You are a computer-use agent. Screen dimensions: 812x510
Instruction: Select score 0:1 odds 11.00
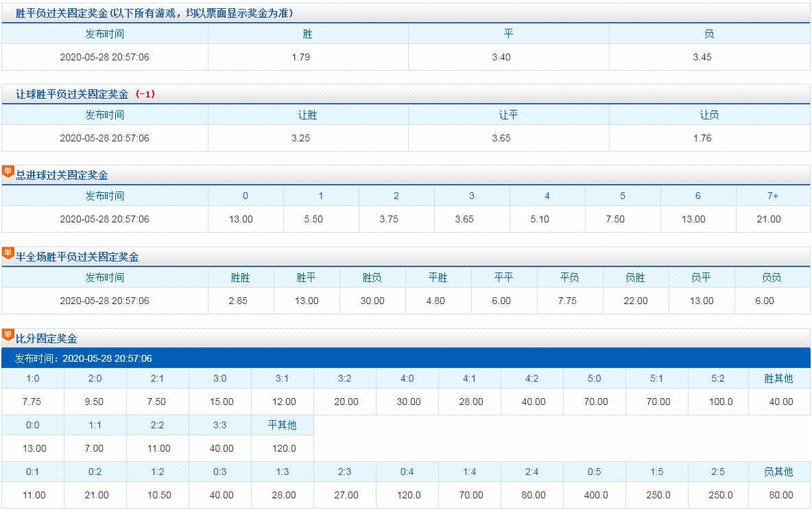coord(34,495)
